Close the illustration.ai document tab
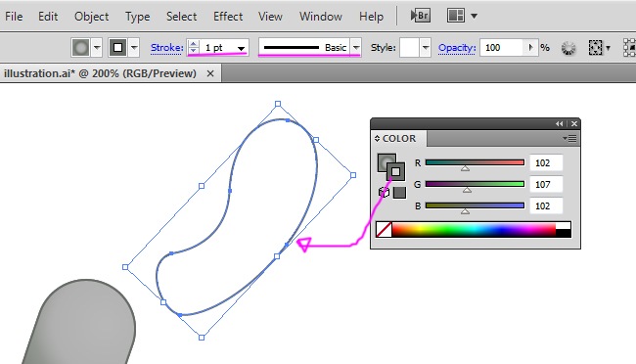 click(x=210, y=73)
